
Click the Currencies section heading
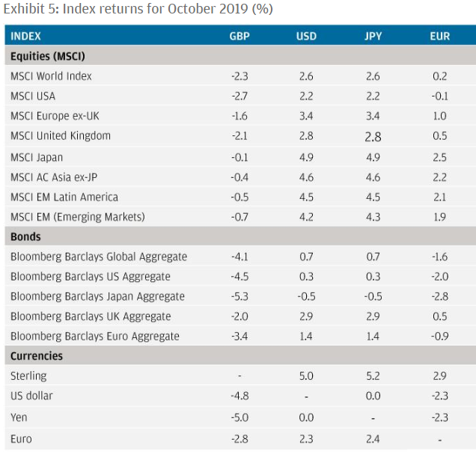tap(37, 356)
